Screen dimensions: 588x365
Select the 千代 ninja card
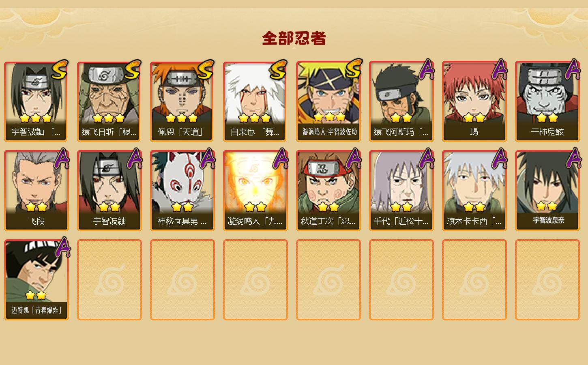401,191
